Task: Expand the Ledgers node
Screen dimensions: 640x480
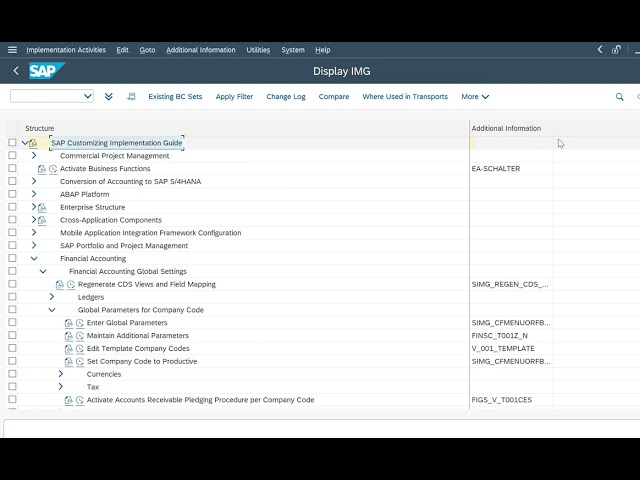Action: pos(52,297)
